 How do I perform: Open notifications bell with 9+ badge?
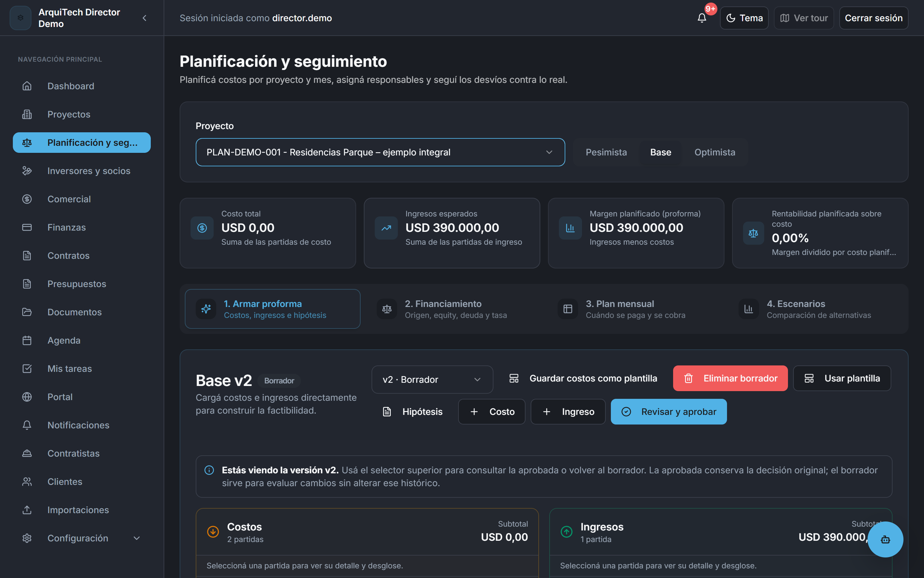tap(702, 18)
